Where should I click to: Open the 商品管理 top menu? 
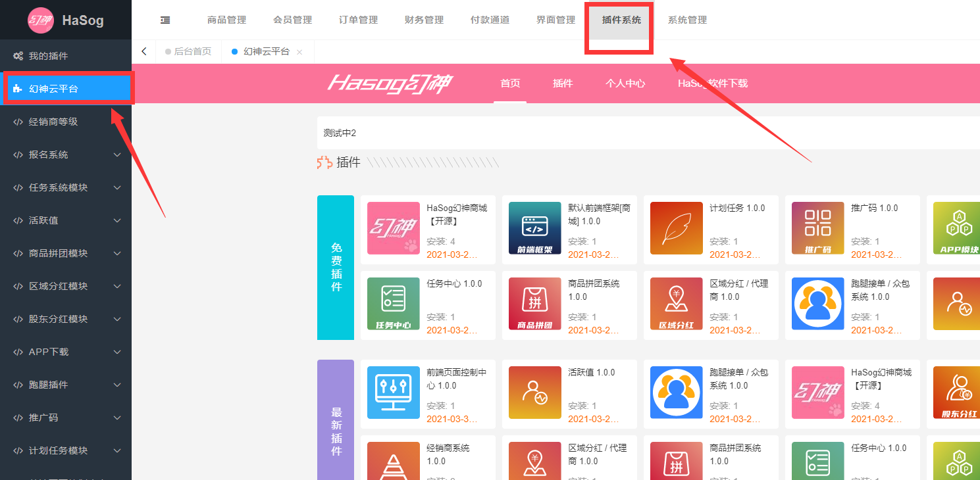[226, 20]
